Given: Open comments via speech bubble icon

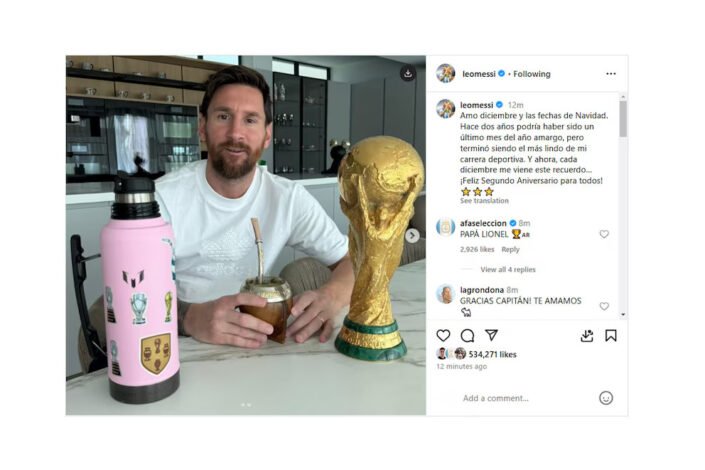Looking at the screenshot, I should coord(467,336).
